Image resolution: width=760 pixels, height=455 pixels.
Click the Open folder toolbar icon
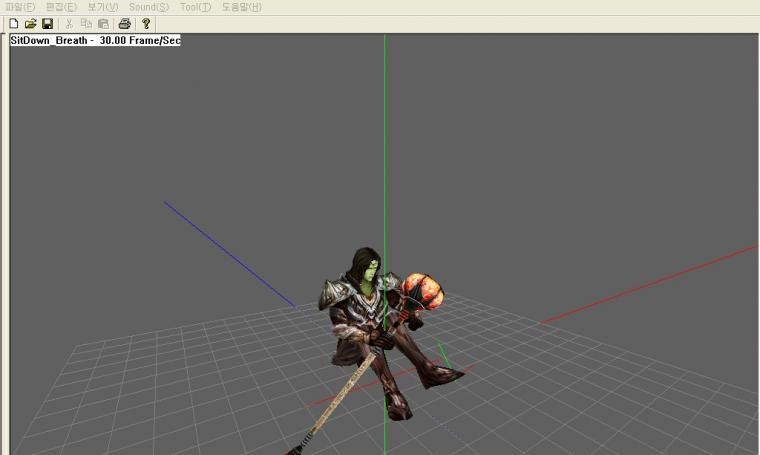31,23
